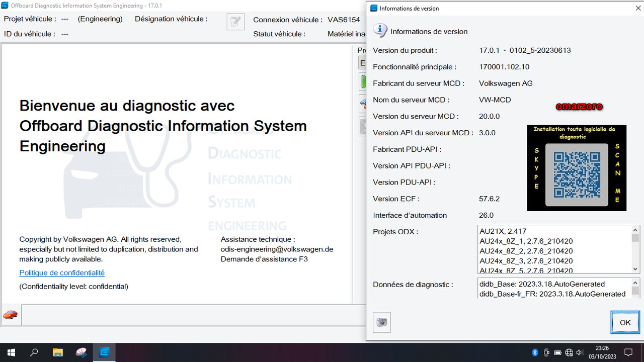Screen dimensions: 644x362
Task: Open File Explorer from the taskbar
Action: (58, 352)
